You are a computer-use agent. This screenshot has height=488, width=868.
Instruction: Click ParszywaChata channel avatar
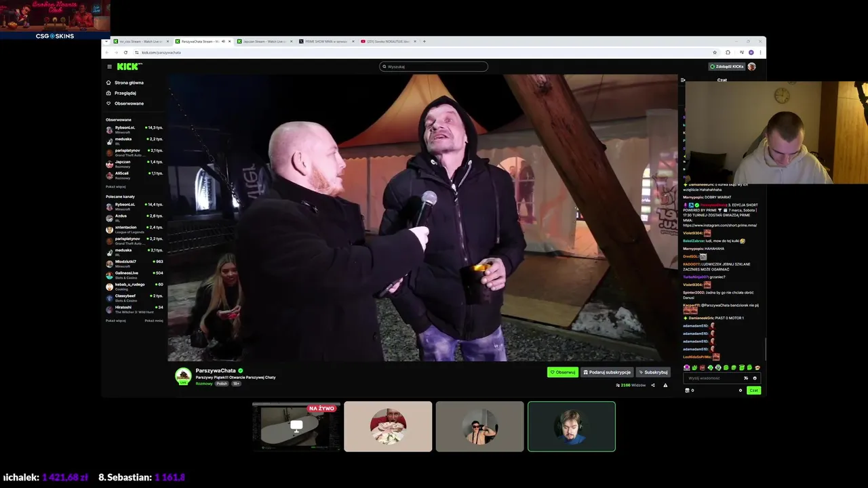(183, 376)
